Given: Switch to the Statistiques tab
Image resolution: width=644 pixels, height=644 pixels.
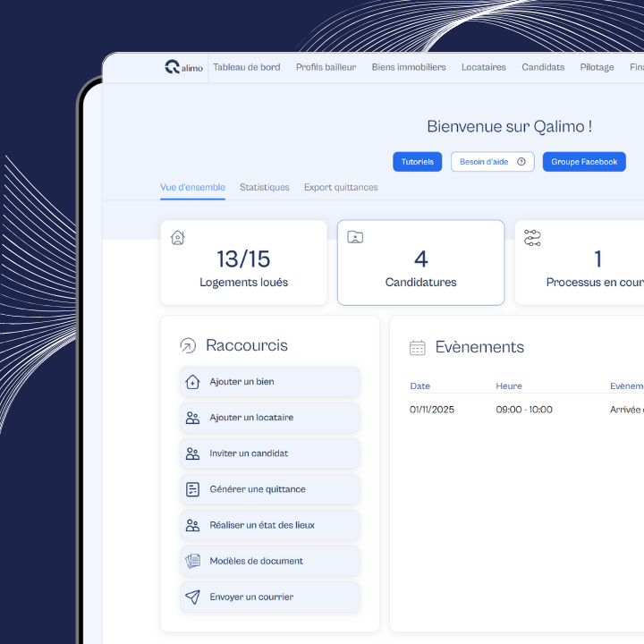Looking at the screenshot, I should (x=265, y=188).
